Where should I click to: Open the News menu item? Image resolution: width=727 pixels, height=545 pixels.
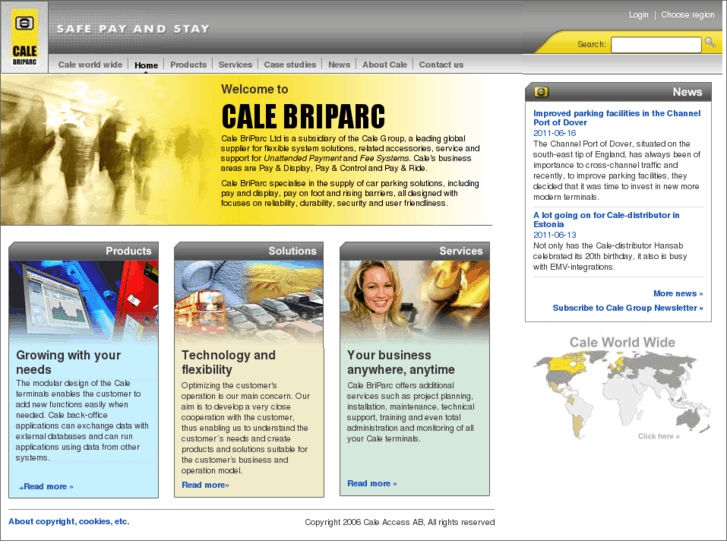pyautogui.click(x=339, y=64)
